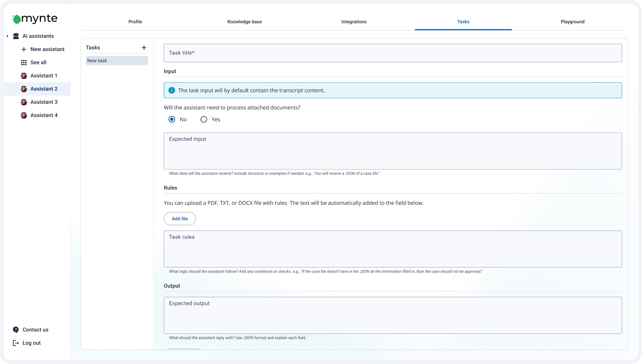Image resolution: width=642 pixels, height=364 pixels.
Task: Click the See all grid icon
Action: coord(24,63)
